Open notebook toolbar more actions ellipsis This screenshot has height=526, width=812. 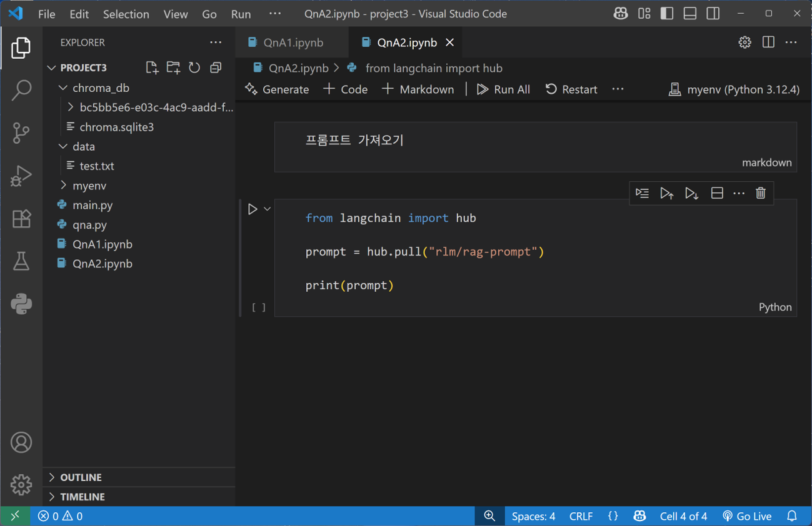618,89
